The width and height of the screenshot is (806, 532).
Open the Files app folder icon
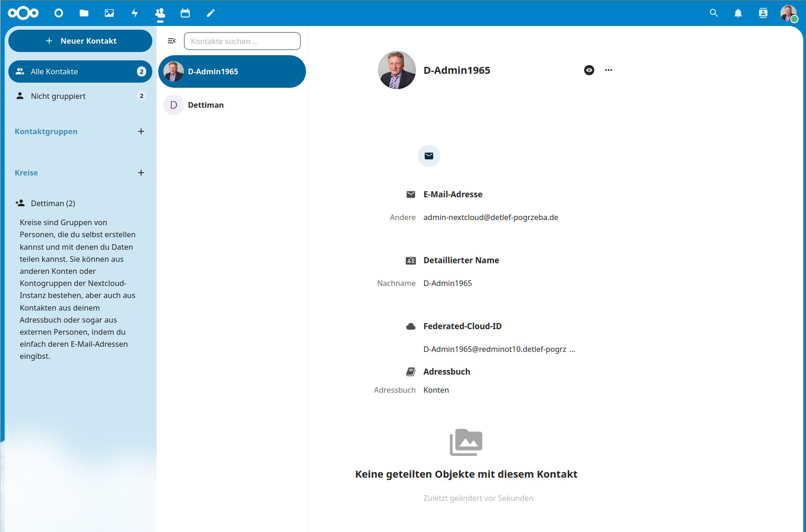coord(84,13)
